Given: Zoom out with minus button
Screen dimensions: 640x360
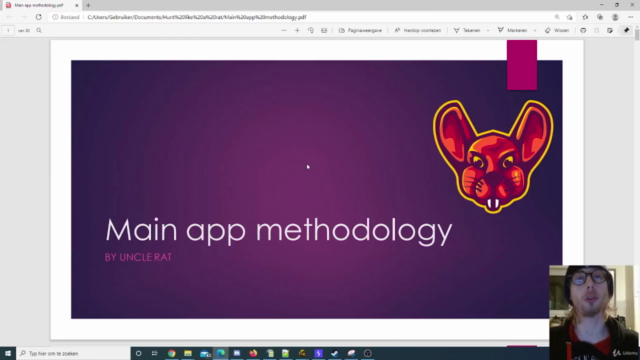Looking at the screenshot, I should coord(284,30).
